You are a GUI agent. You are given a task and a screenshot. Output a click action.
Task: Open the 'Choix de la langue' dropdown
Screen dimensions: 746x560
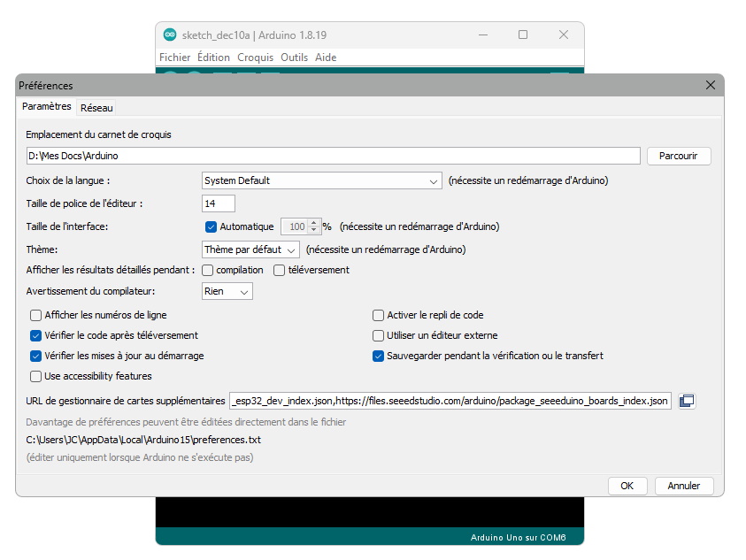point(321,180)
